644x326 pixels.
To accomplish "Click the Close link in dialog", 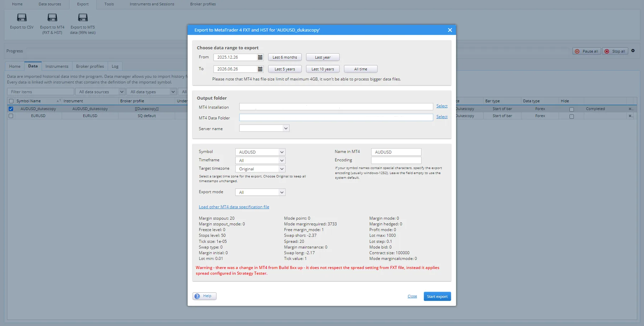I will [412, 296].
